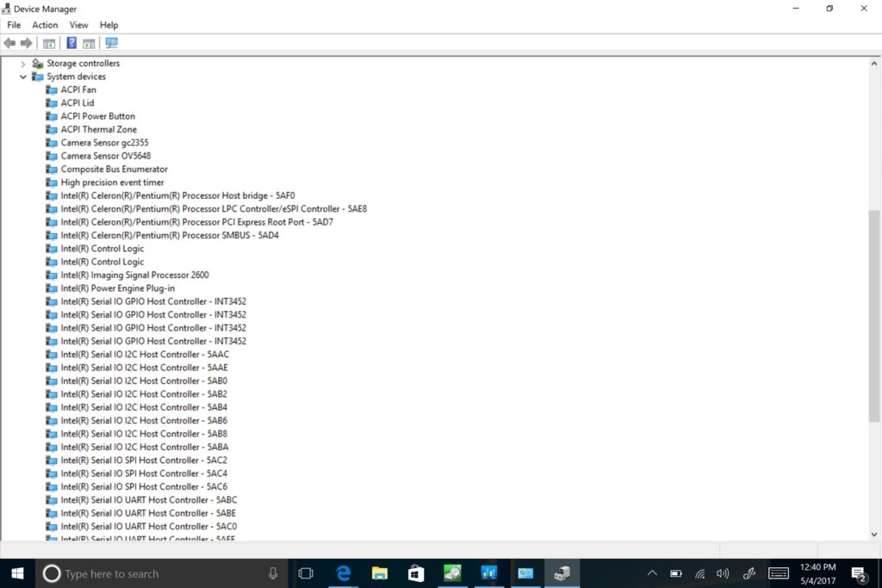Click the battery tray icon

click(676, 573)
